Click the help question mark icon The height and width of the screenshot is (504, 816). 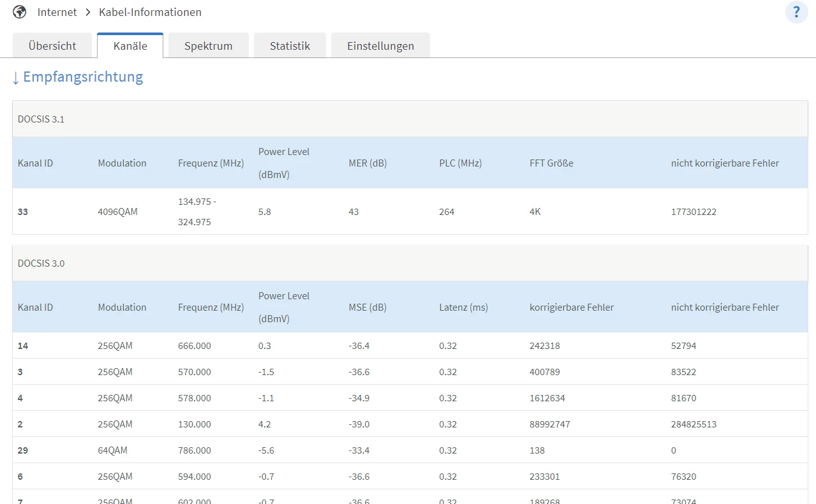pyautogui.click(x=796, y=12)
